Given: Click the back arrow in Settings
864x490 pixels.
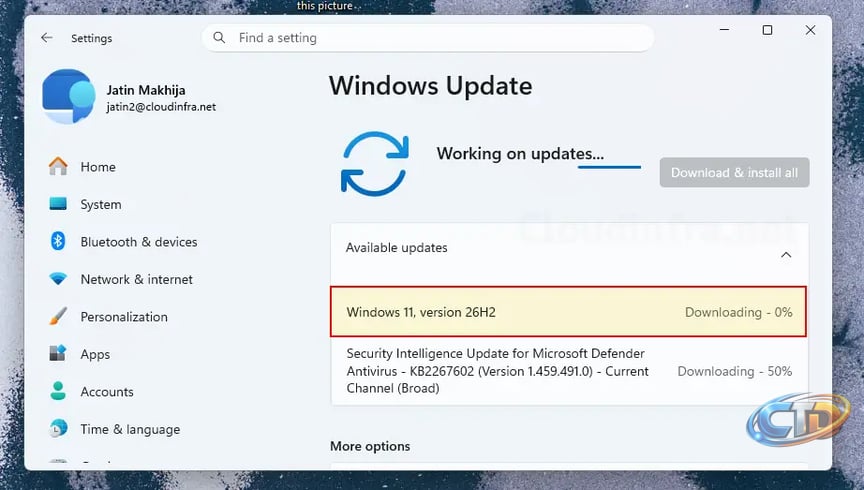Looking at the screenshot, I should [x=47, y=37].
